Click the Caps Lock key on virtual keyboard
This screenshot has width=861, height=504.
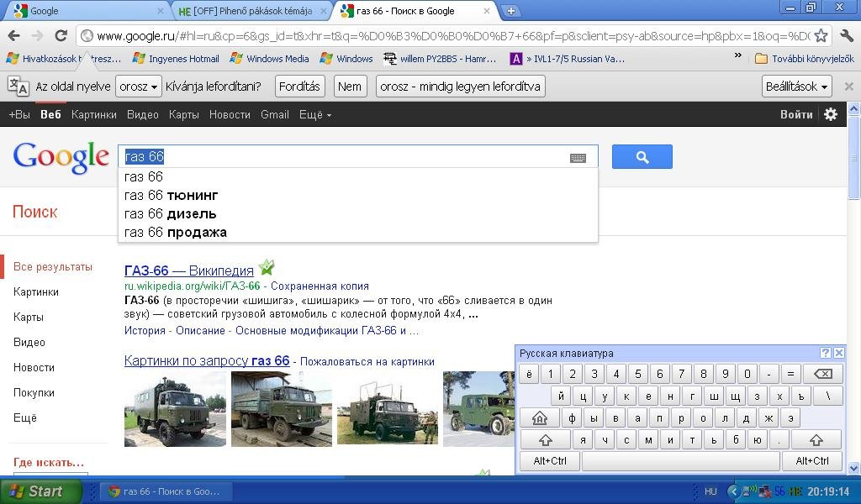[539, 417]
